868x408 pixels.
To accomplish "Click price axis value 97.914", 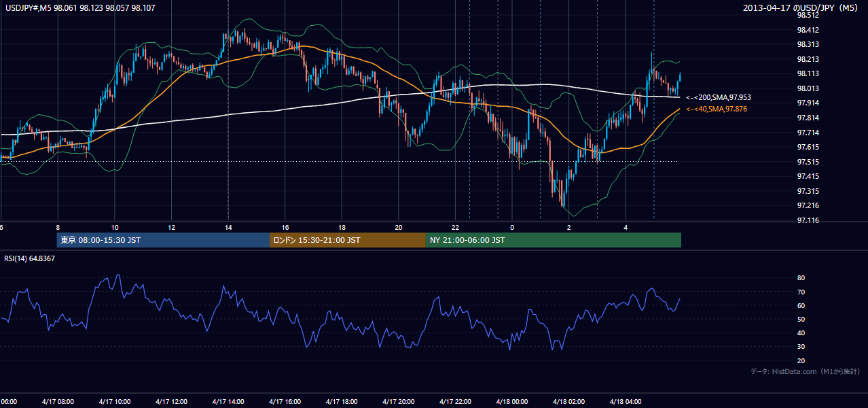I will 808,103.
